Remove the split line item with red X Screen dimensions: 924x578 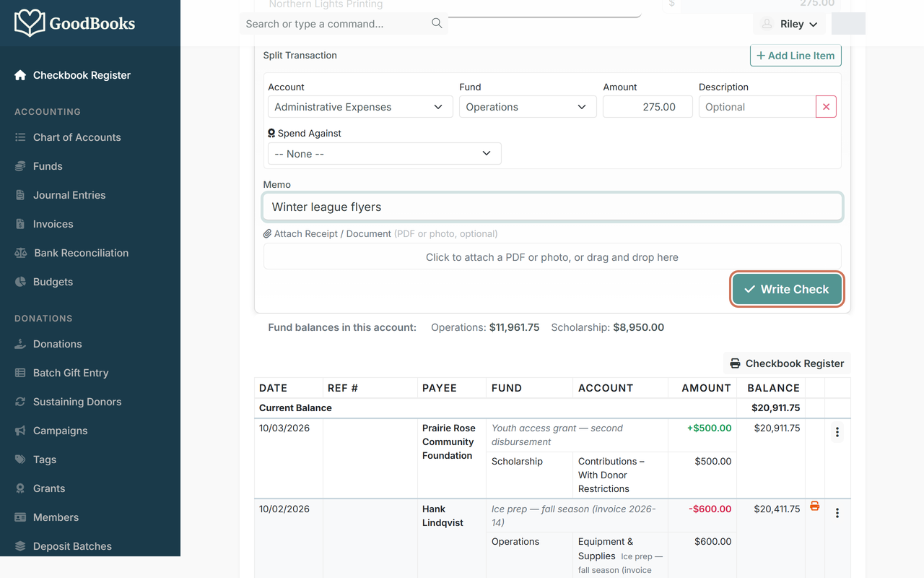click(826, 107)
